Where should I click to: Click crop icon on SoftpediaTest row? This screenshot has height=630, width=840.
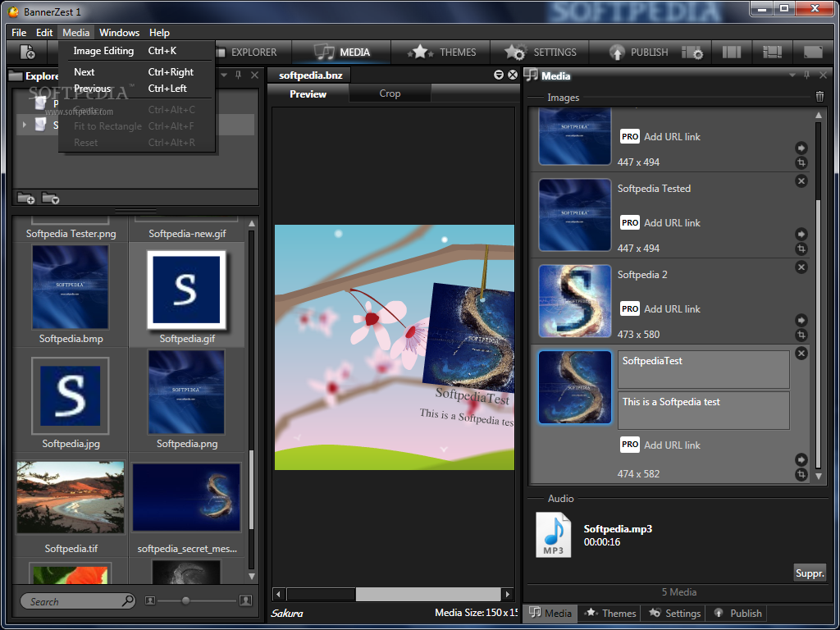pyautogui.click(x=801, y=474)
